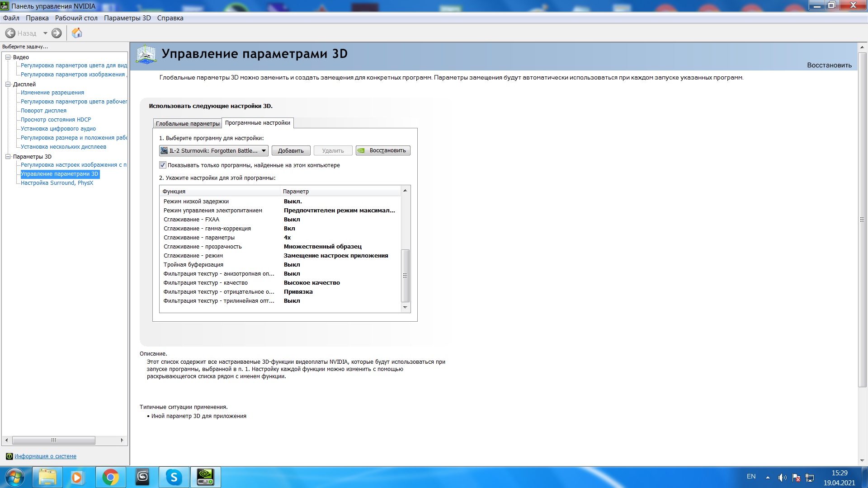The image size is (868, 488).
Task: Click Замещение настроек приложения value
Action: (x=336, y=256)
